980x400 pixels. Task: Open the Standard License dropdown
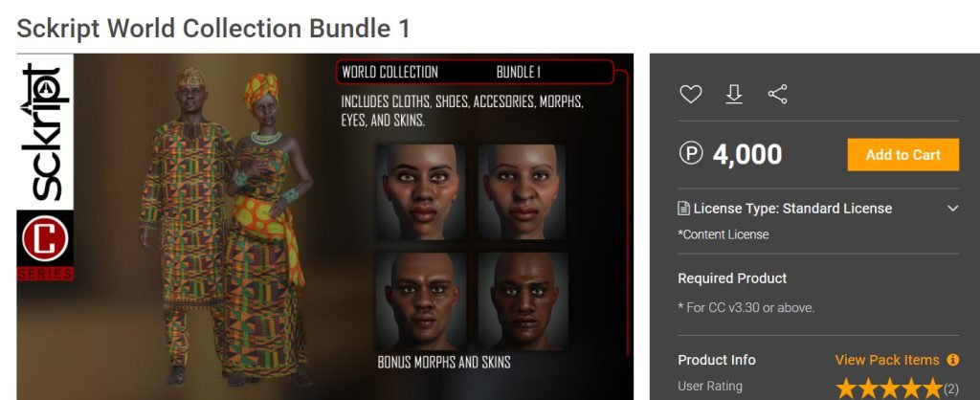click(x=818, y=208)
